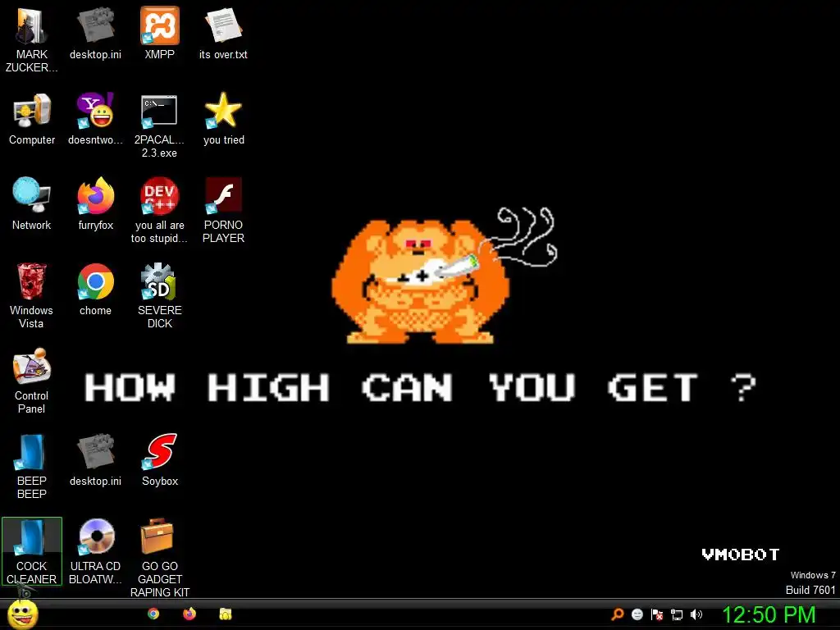
Task: Click the orange magnifier tray icon
Action: coord(617,614)
